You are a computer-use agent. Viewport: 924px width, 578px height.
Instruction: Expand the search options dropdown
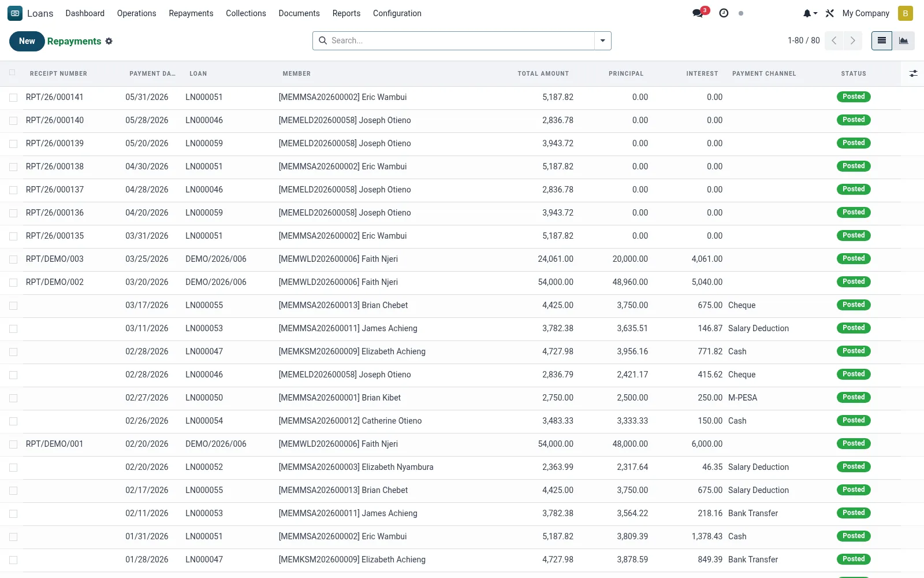[x=603, y=40]
